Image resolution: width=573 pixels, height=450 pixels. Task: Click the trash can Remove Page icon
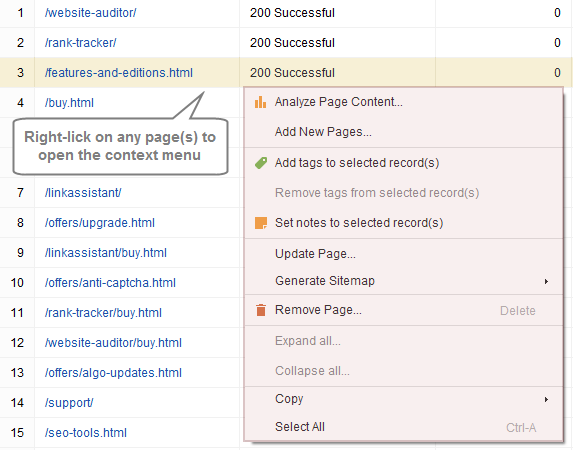coord(261,310)
